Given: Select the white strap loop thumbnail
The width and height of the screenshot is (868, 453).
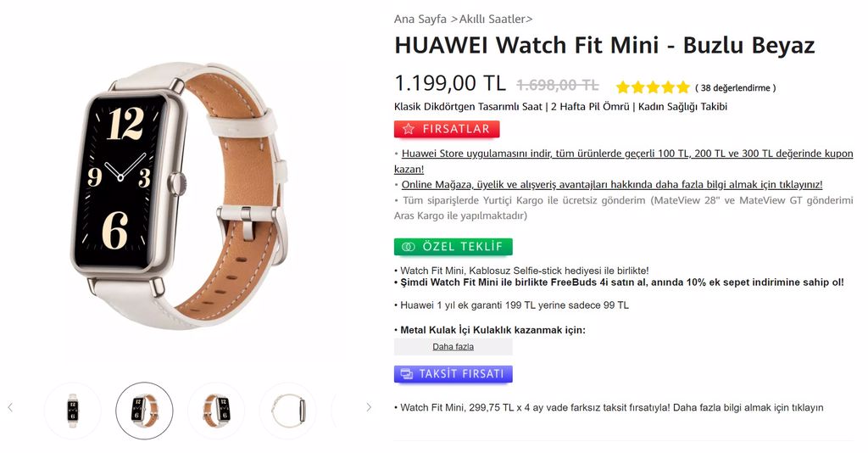Looking at the screenshot, I should [x=288, y=411].
